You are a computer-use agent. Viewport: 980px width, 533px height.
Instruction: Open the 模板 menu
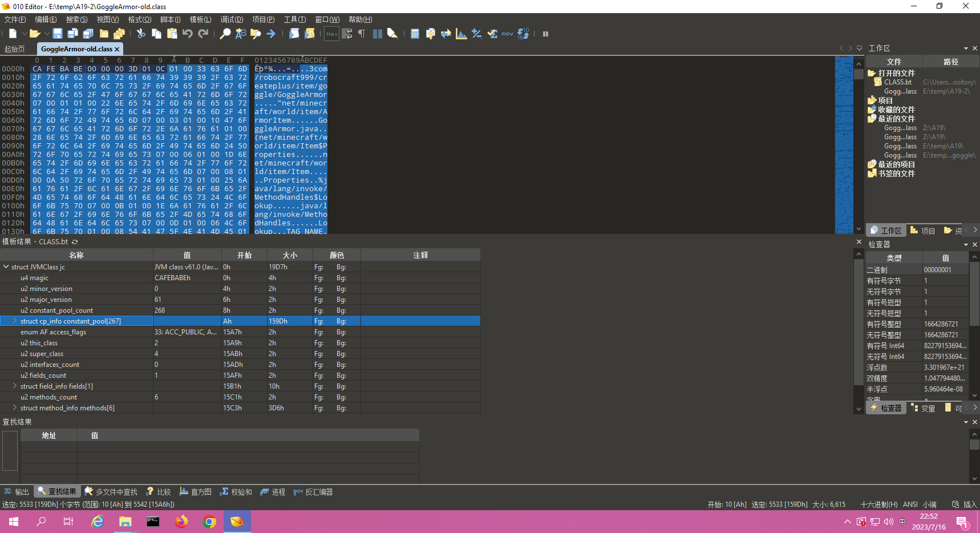200,19
